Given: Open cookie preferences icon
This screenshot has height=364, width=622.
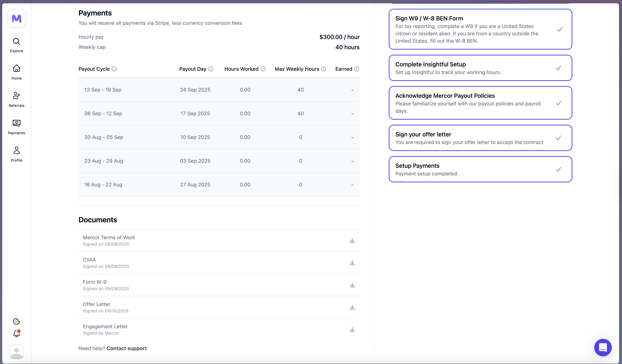Looking at the screenshot, I should (17, 321).
